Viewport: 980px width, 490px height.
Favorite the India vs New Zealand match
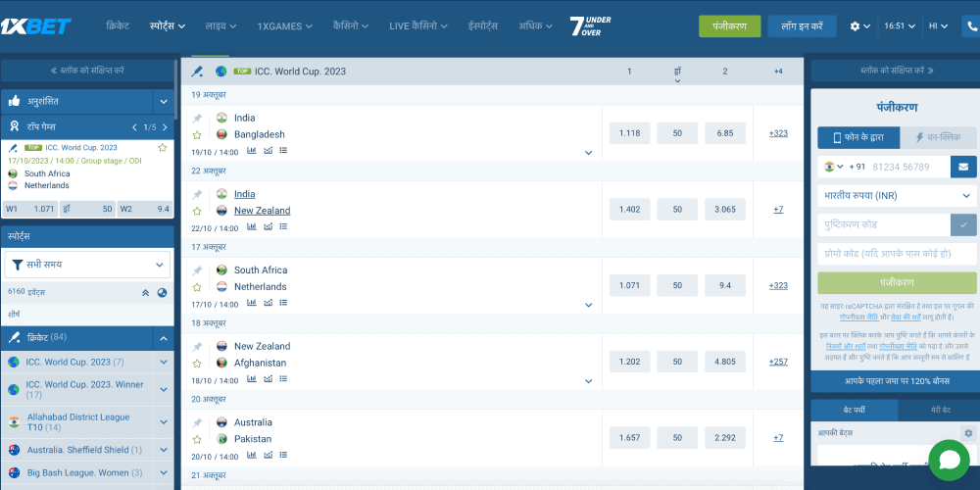pos(197,212)
